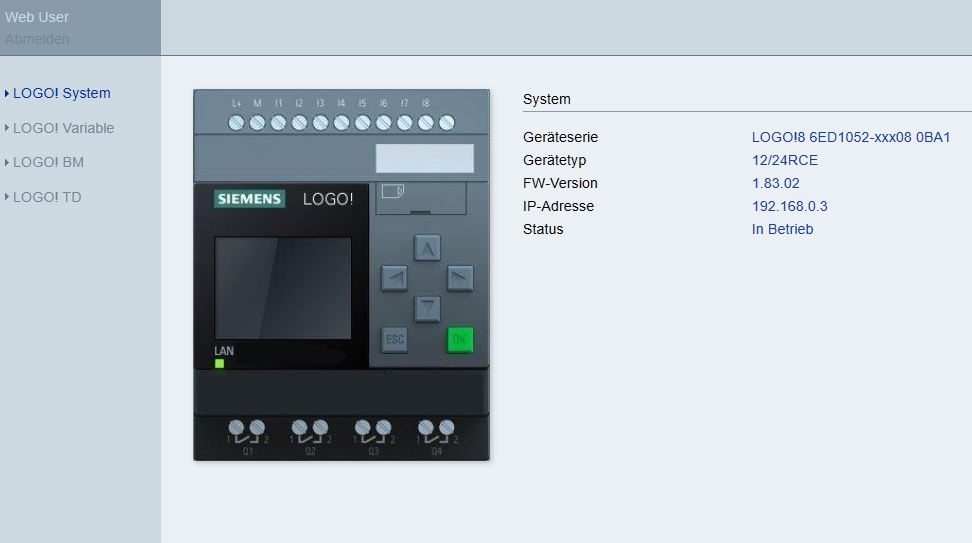Open the LOGO! Variable page
Viewport: 972px width, 543px height.
(x=63, y=128)
